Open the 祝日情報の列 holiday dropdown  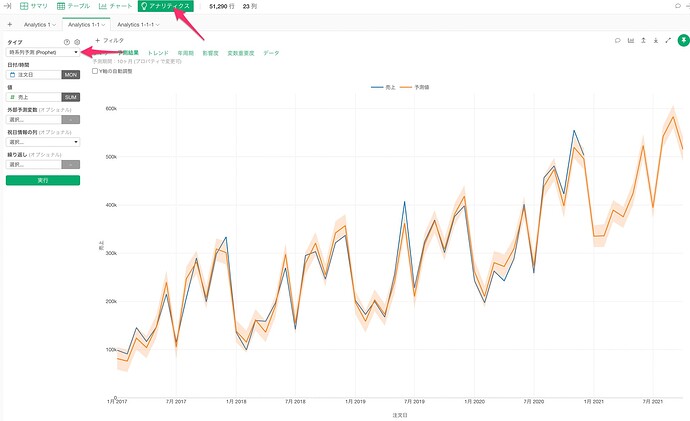(43, 142)
